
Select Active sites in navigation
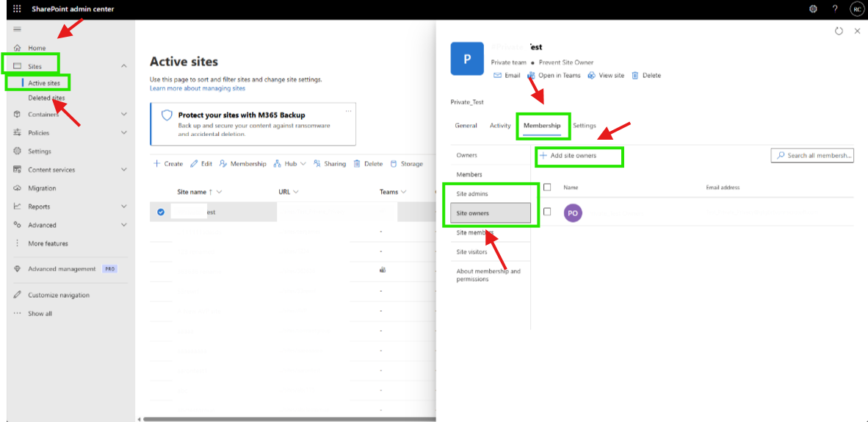[44, 83]
